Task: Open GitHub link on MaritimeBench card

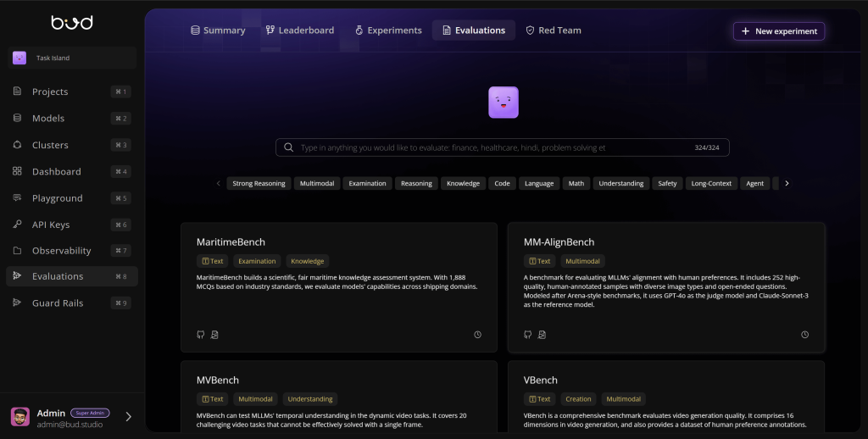Action: click(201, 335)
